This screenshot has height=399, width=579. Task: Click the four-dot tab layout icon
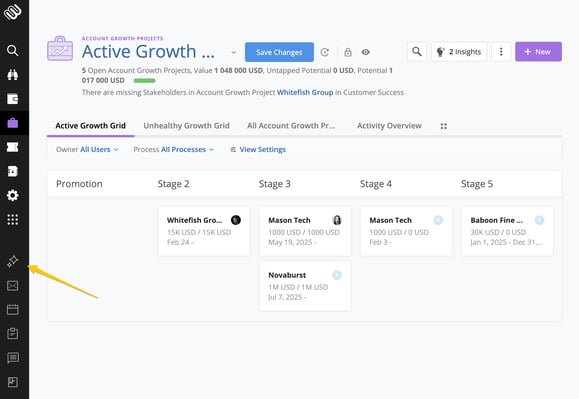(443, 126)
